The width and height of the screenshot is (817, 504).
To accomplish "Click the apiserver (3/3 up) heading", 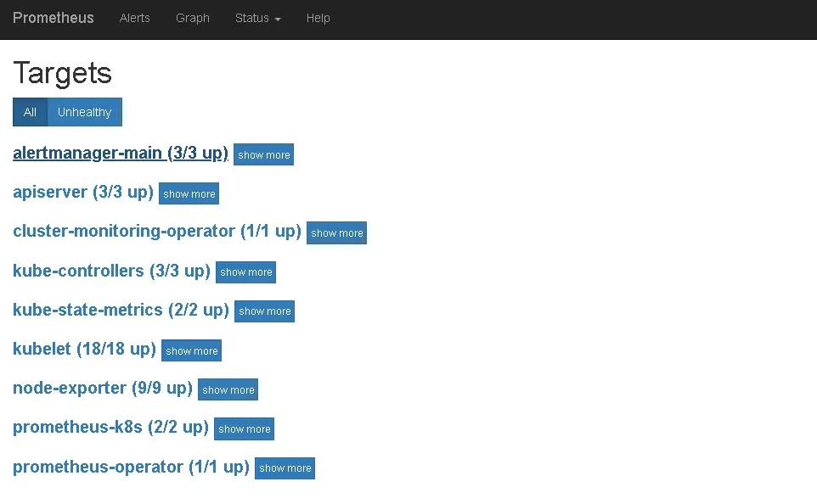I will pyautogui.click(x=83, y=192).
